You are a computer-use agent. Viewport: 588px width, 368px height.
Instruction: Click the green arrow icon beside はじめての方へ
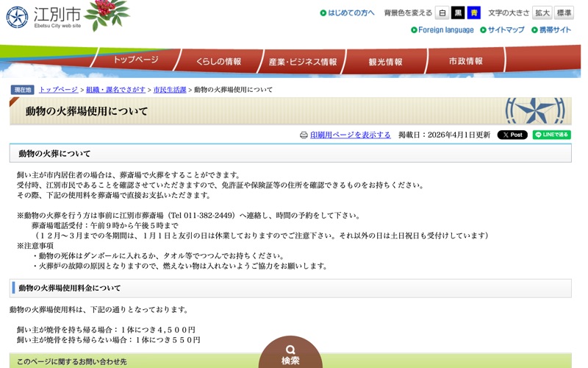click(x=323, y=13)
